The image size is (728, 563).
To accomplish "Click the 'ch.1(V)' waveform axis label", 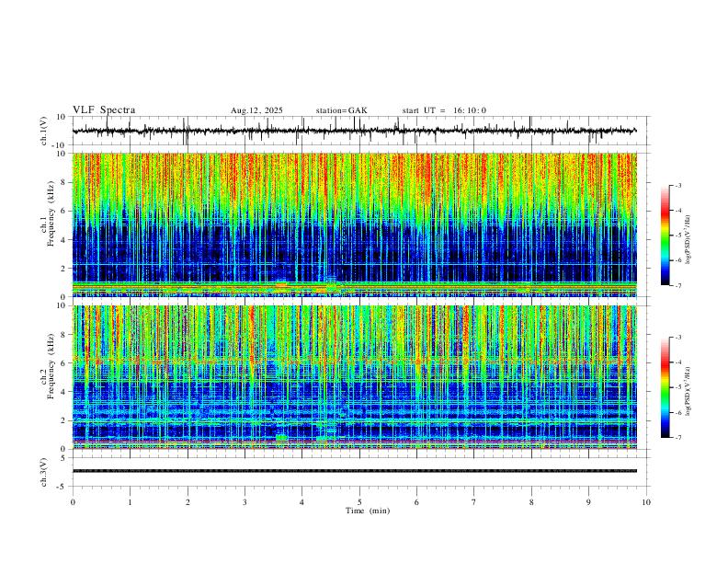I will tap(44, 131).
